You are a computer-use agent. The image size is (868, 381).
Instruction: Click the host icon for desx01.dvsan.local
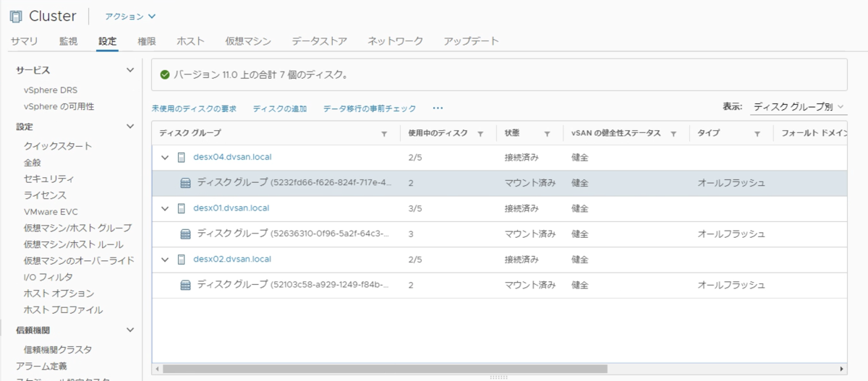coord(182,208)
